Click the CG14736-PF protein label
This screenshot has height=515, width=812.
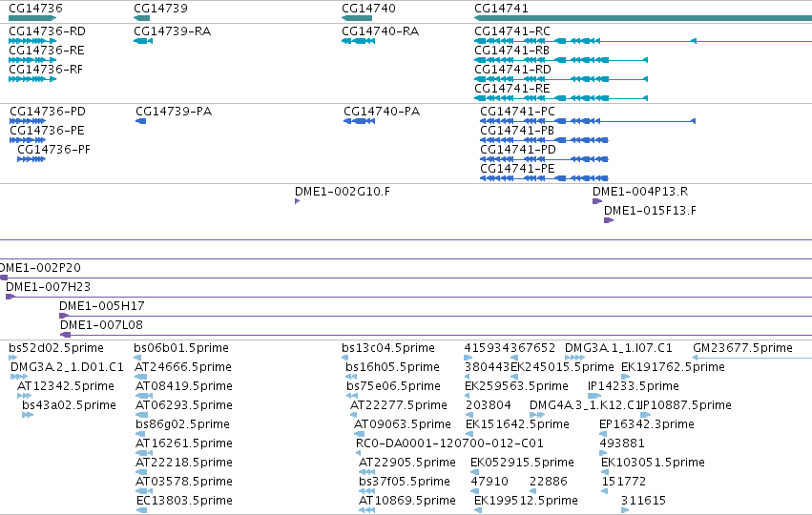tap(53, 150)
